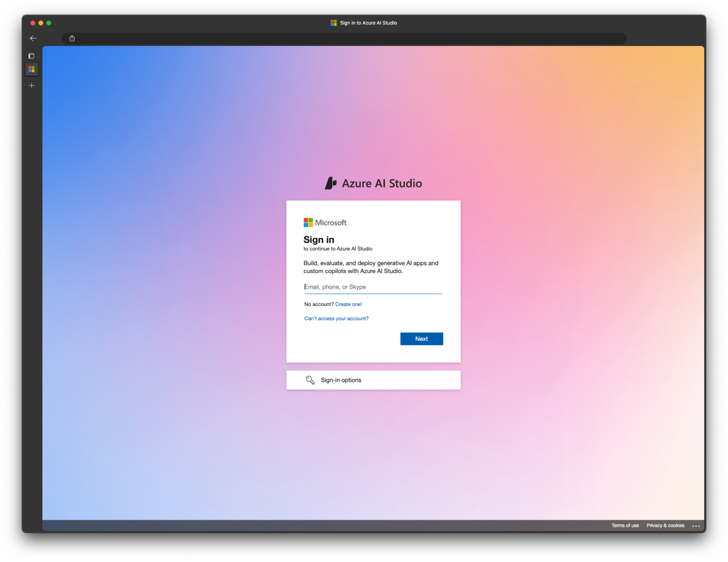
Task: Click the Next button
Action: 422,339
